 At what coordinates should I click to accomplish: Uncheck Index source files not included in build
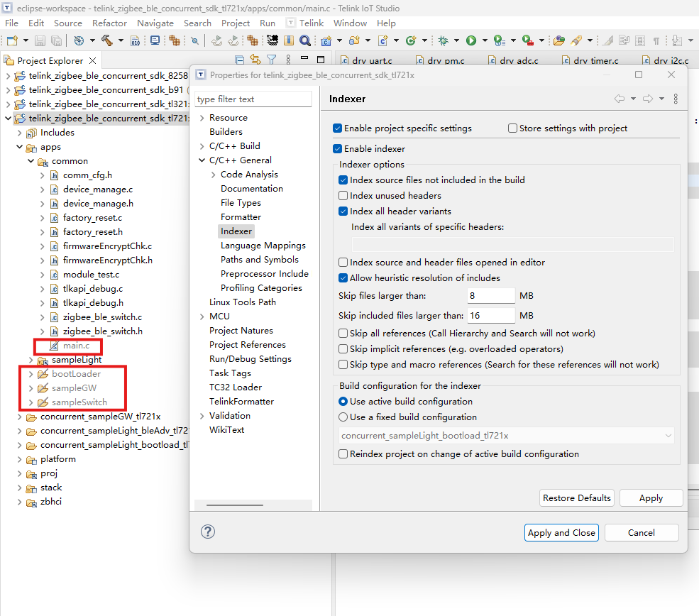[x=343, y=180]
